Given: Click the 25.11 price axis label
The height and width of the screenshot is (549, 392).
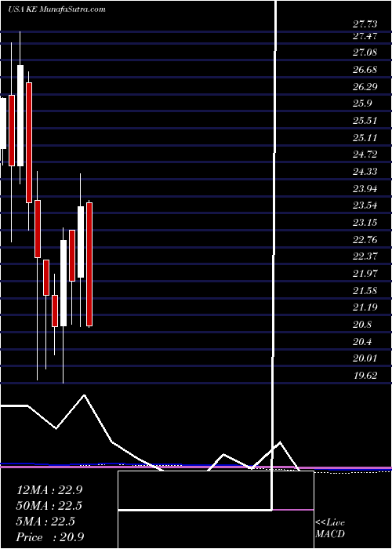Looking at the screenshot, I should point(365,137).
